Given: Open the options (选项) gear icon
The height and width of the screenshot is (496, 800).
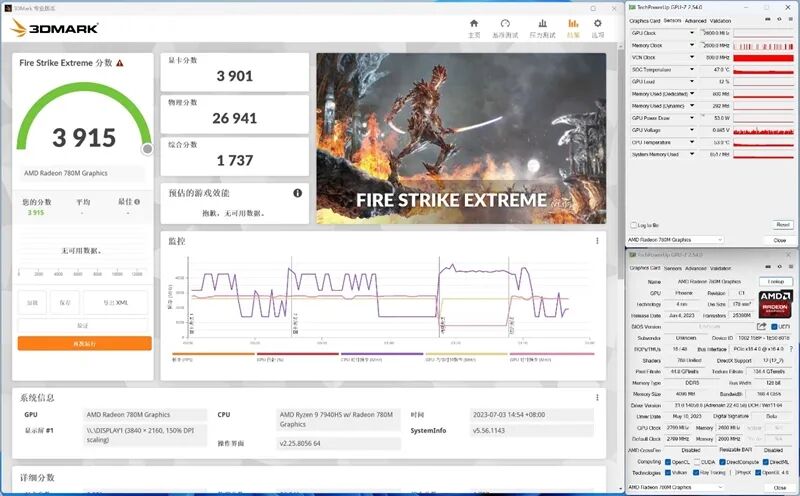Looking at the screenshot, I should pyautogui.click(x=597, y=23).
